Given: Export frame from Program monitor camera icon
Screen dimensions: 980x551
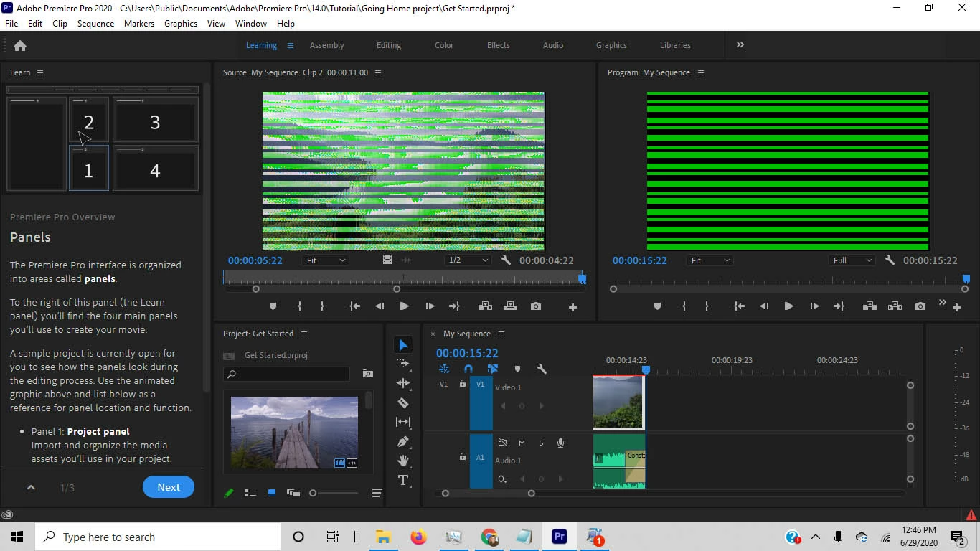Looking at the screenshot, I should point(920,306).
